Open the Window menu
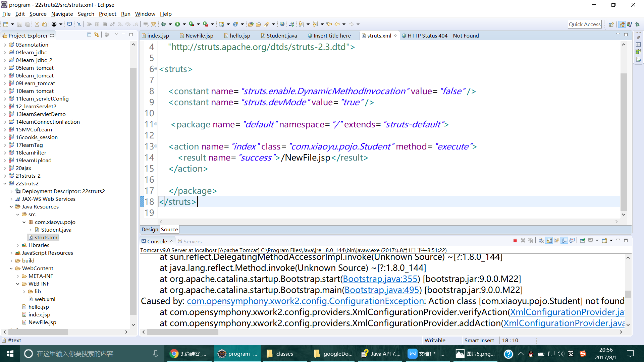The height and width of the screenshot is (362, 644). pos(145,14)
